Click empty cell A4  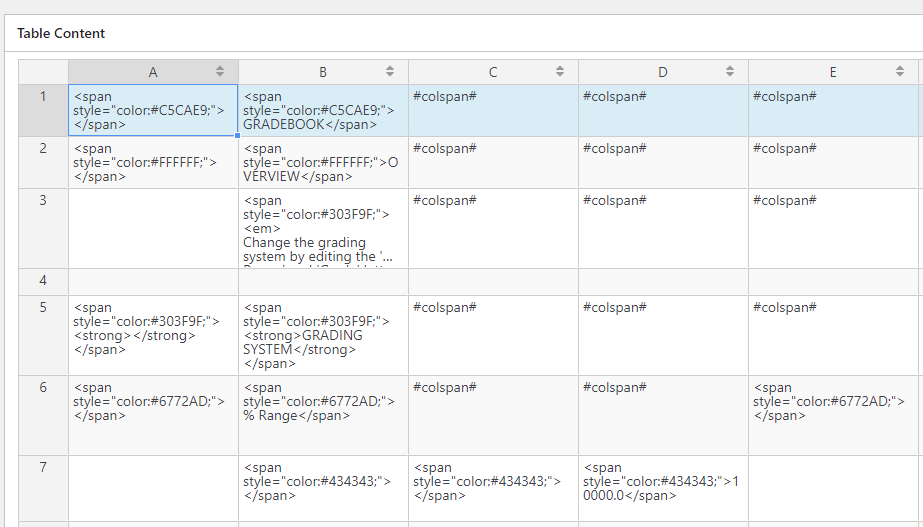coord(153,282)
